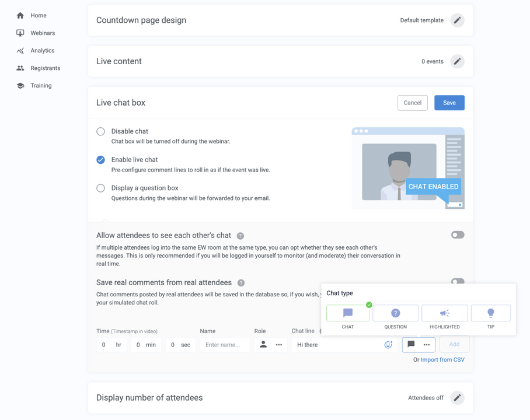Viewport: 530px width, 420px height.
Task: Open the chat type ellipsis menu
Action: 428,345
